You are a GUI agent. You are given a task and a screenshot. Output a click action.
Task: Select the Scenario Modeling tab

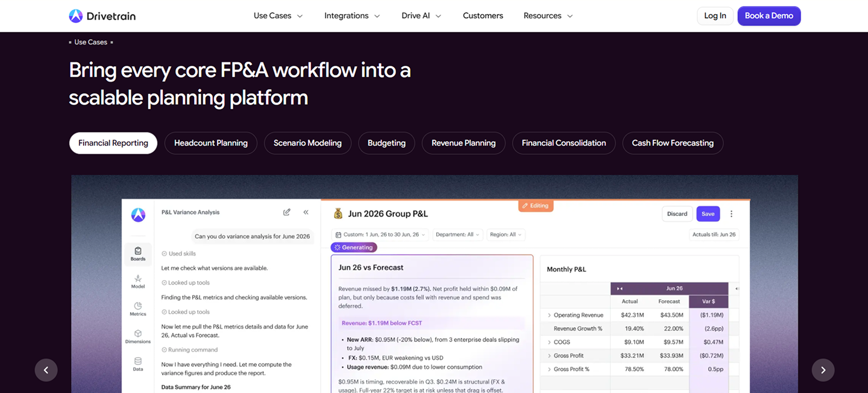click(x=308, y=143)
